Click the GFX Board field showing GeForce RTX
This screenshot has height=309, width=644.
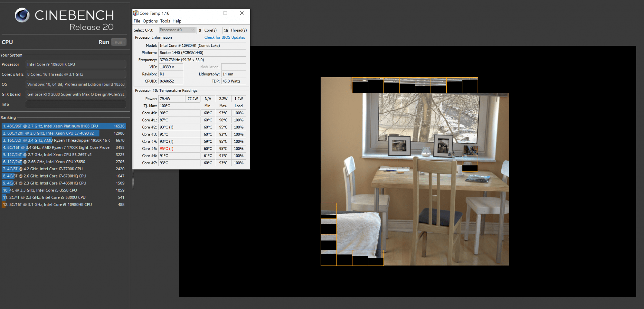(x=76, y=94)
